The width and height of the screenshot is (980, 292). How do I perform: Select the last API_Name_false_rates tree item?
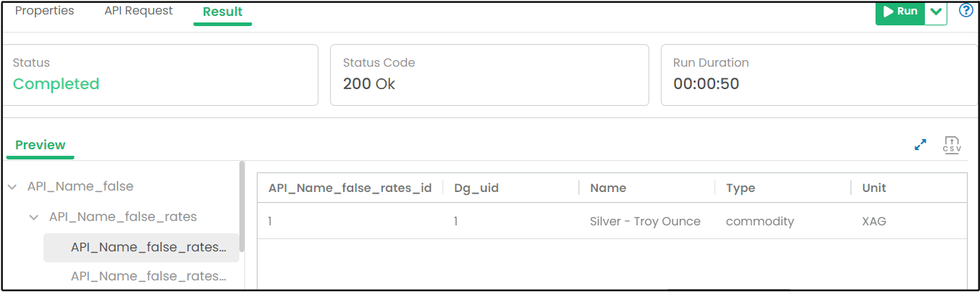tap(148, 276)
